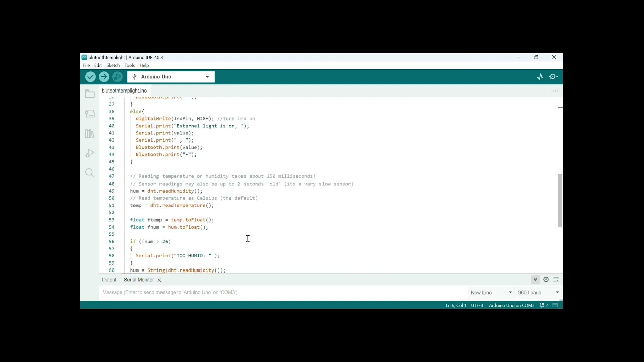Open the Serial Plotter icon
This screenshot has width=644, height=362.
coord(540,77)
